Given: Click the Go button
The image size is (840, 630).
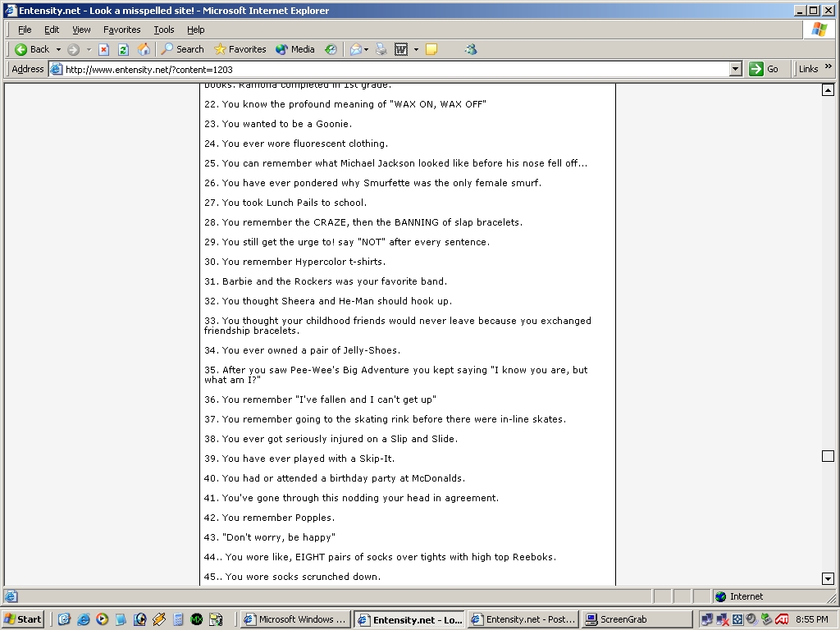Looking at the screenshot, I should pos(764,69).
